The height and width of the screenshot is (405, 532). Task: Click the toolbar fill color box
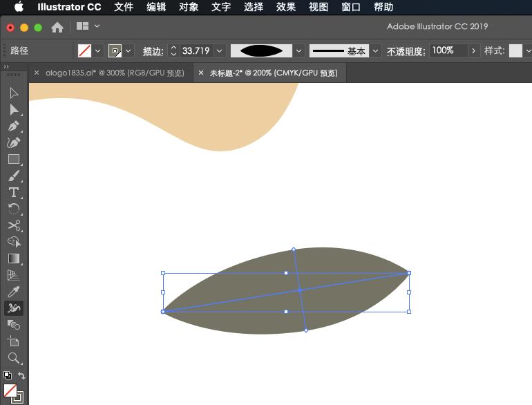10,390
